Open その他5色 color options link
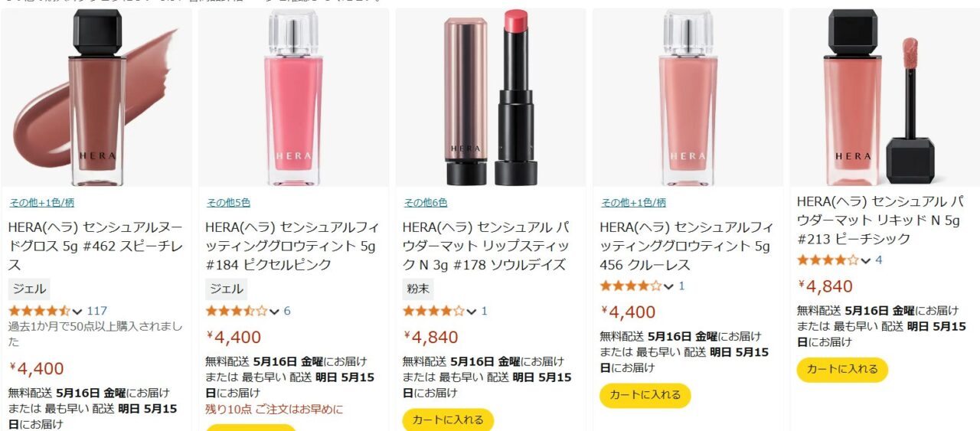This screenshot has height=431, width=980. click(228, 203)
